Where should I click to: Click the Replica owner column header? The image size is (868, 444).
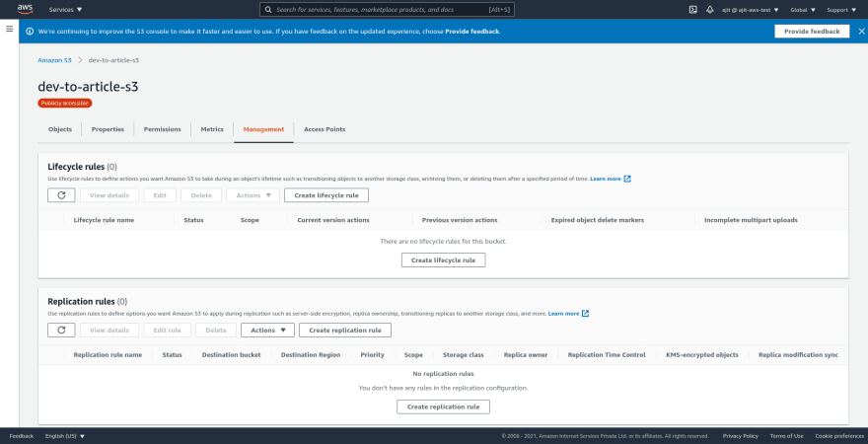(x=526, y=355)
